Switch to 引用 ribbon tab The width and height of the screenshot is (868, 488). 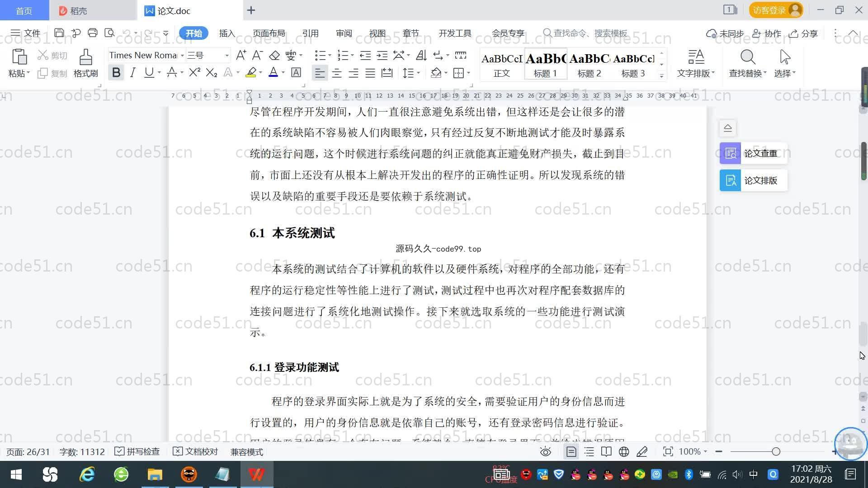311,33
